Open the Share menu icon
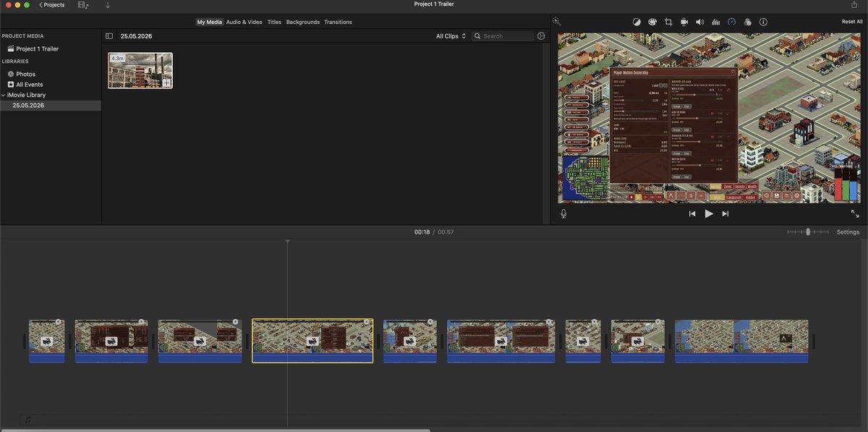Image resolution: width=868 pixels, height=432 pixels. click(x=854, y=4)
